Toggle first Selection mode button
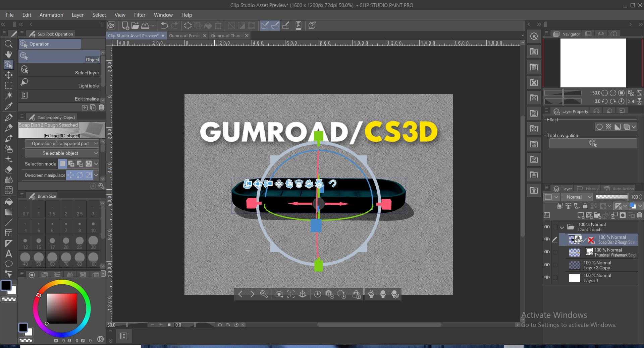The width and height of the screenshot is (644, 348). pos(63,164)
